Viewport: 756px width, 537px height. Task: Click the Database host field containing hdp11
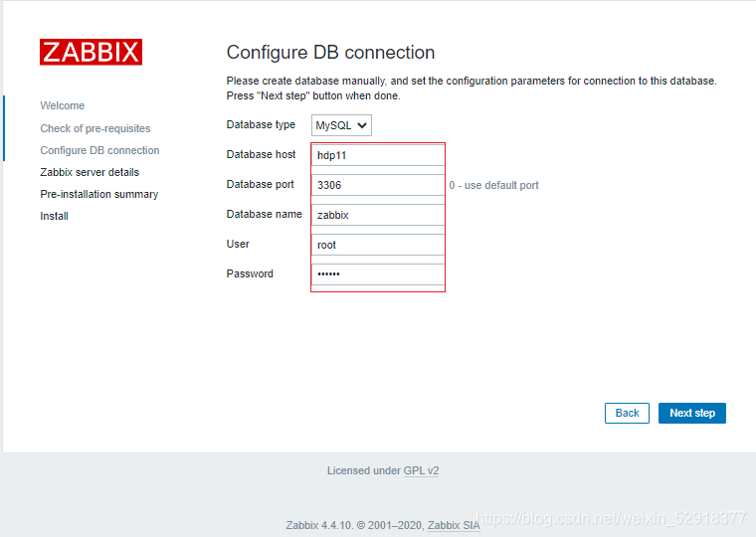(378, 155)
